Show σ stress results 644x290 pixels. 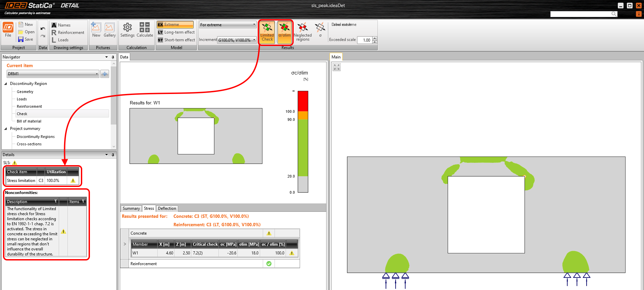[320, 30]
